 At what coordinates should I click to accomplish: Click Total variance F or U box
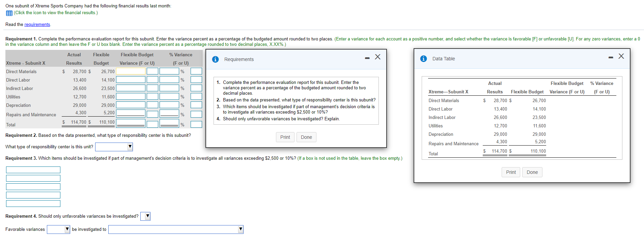point(152,124)
